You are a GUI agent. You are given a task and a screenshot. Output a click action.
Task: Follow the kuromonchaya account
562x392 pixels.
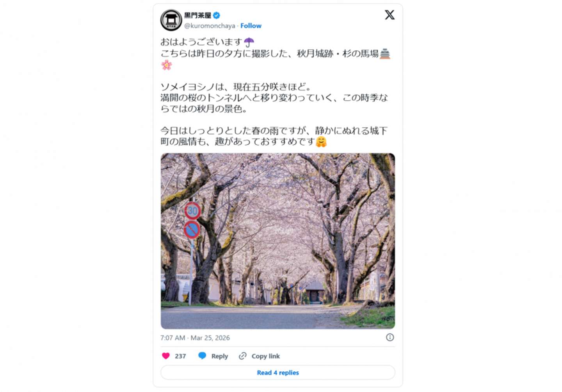pos(251,26)
